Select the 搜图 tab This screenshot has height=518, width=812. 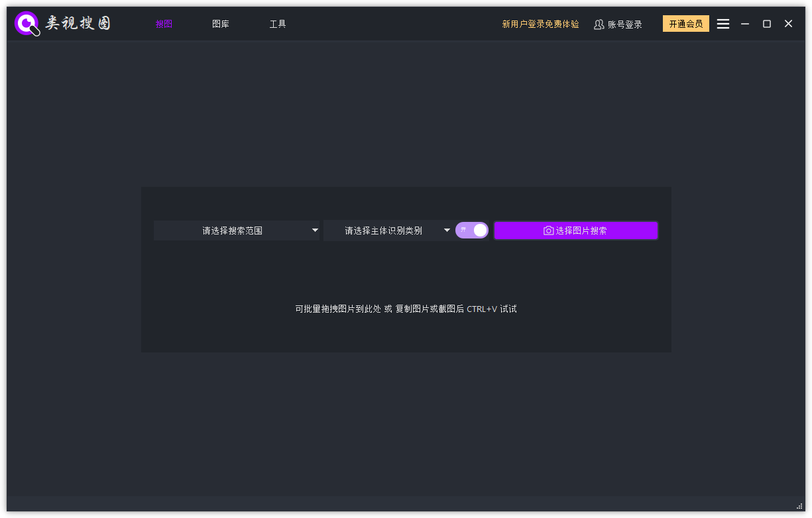(164, 24)
